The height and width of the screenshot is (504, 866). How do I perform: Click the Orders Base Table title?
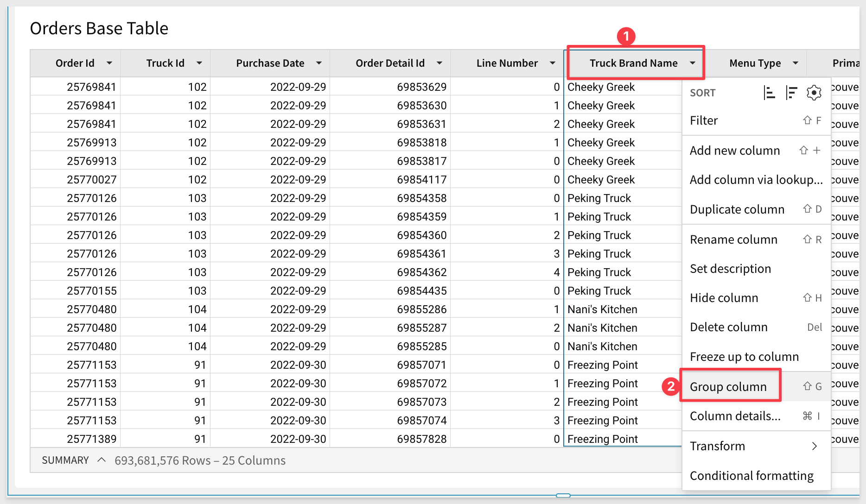click(x=99, y=28)
